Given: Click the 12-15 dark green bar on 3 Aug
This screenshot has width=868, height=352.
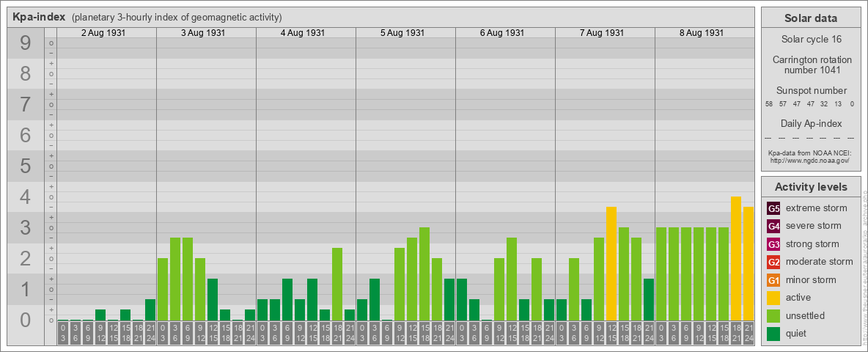Looking at the screenshot, I should click(x=213, y=299).
